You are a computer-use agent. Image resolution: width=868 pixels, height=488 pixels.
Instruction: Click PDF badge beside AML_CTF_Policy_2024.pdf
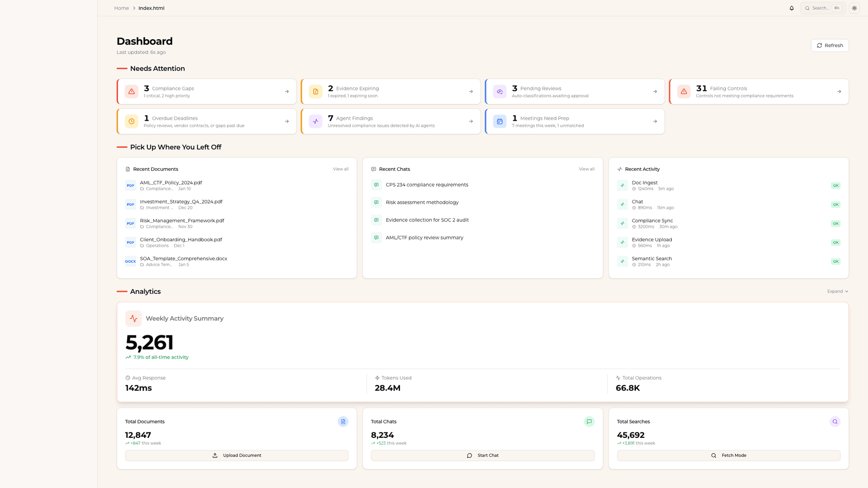pyautogui.click(x=130, y=185)
